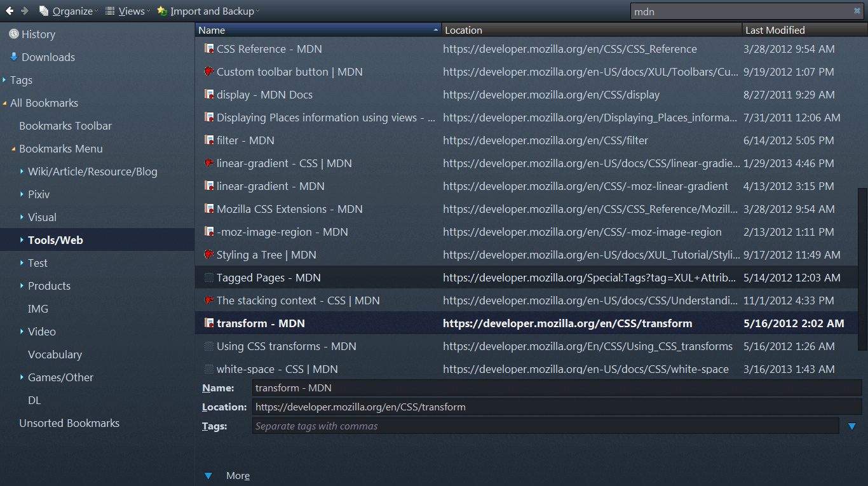The image size is (868, 486).
Task: Click the Forward arrow icon
Action: point(25,11)
